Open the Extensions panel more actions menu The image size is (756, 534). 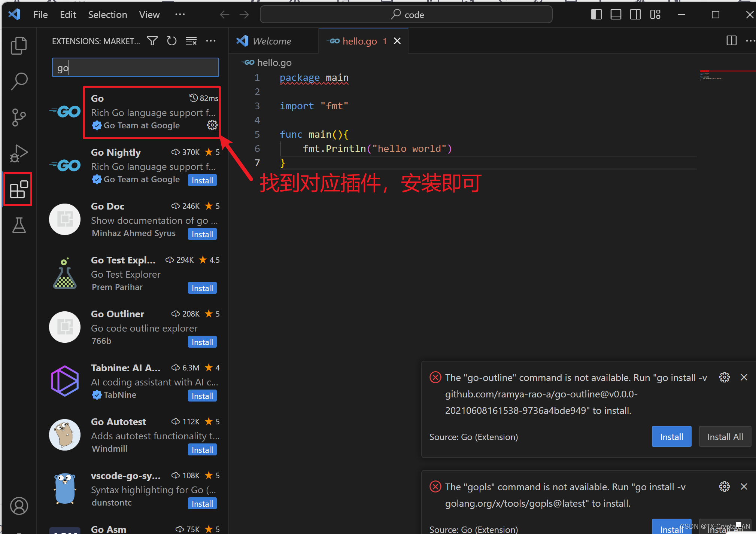211,41
